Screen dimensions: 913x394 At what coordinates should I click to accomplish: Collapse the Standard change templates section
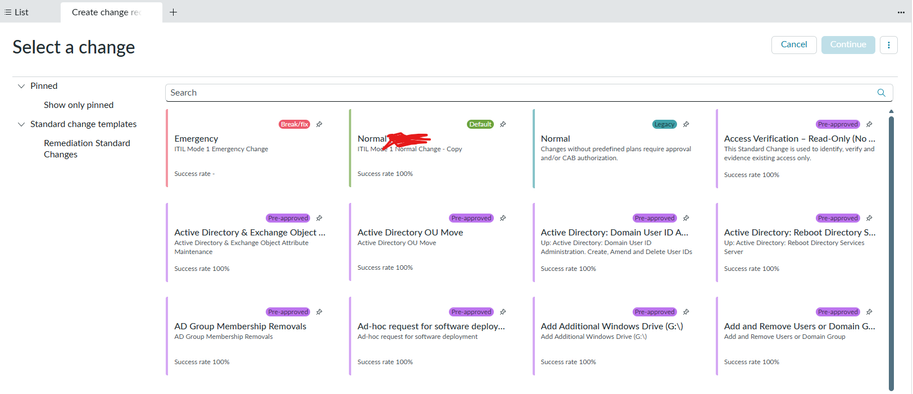[22, 125]
